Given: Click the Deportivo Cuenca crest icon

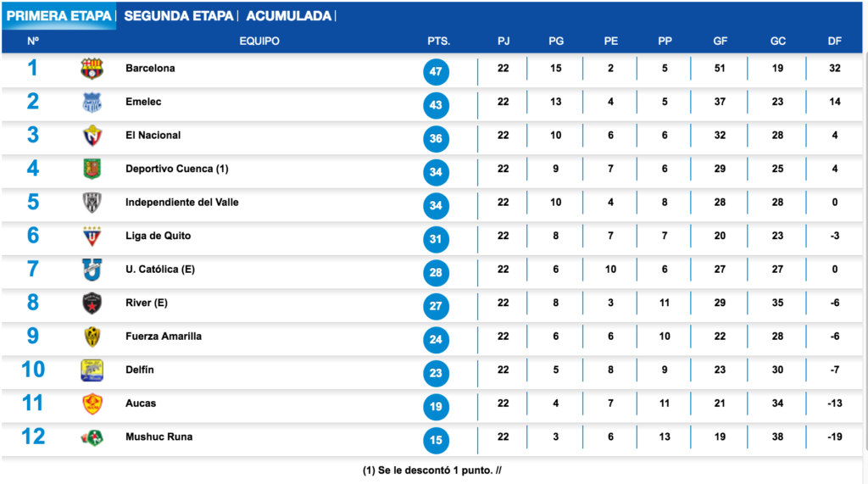Looking at the screenshot, I should coord(92,169).
